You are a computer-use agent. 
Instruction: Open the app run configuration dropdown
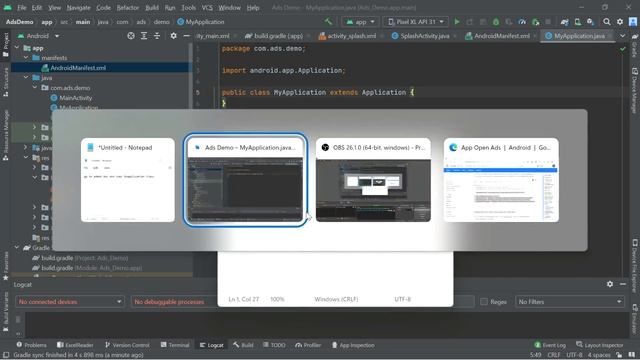point(360,22)
